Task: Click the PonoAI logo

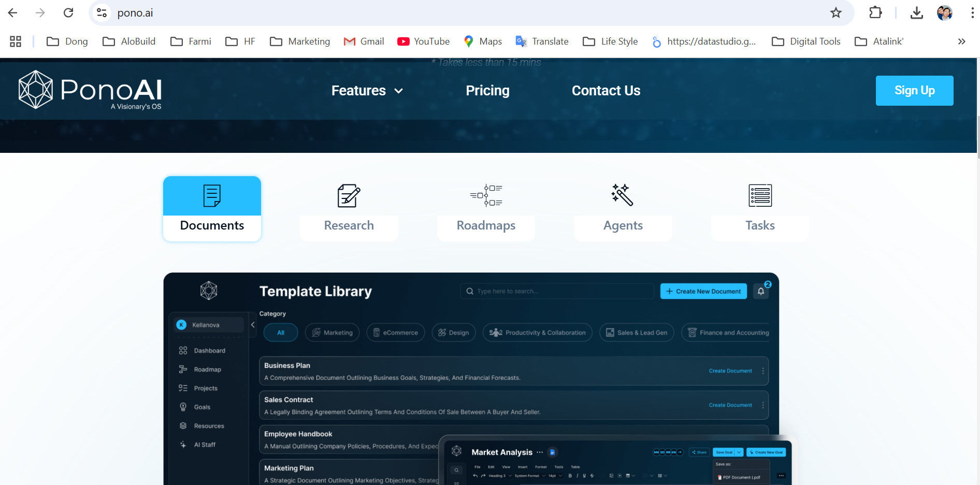Action: coord(90,90)
